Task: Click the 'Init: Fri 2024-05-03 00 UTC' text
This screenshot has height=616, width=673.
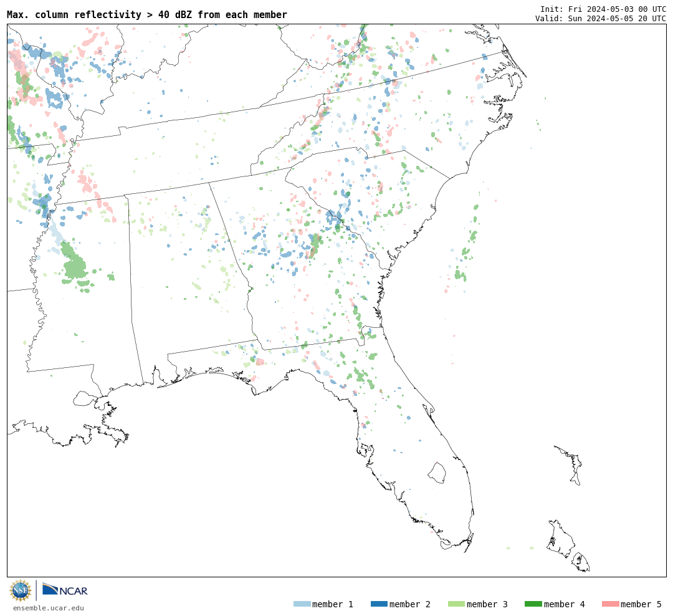Action: pos(603,9)
